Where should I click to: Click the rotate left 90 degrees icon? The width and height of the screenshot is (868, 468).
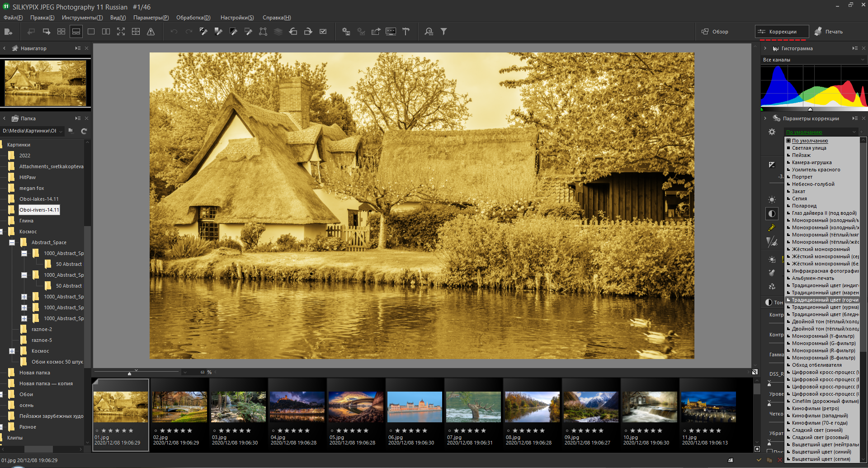[x=293, y=32]
